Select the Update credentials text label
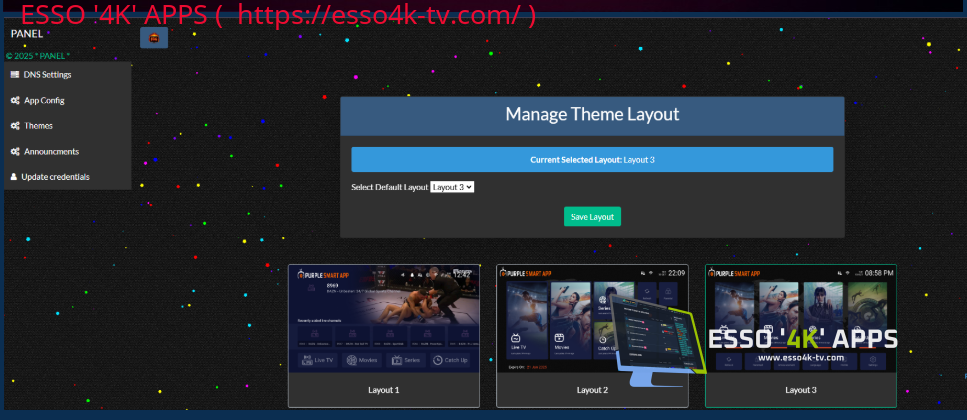Viewport: 967px width, 420px height. 55,177
